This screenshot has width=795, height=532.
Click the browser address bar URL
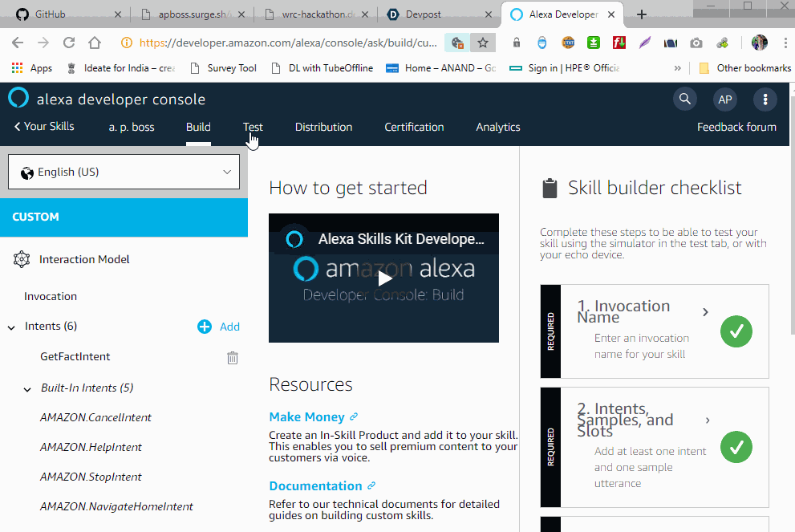[x=288, y=43]
